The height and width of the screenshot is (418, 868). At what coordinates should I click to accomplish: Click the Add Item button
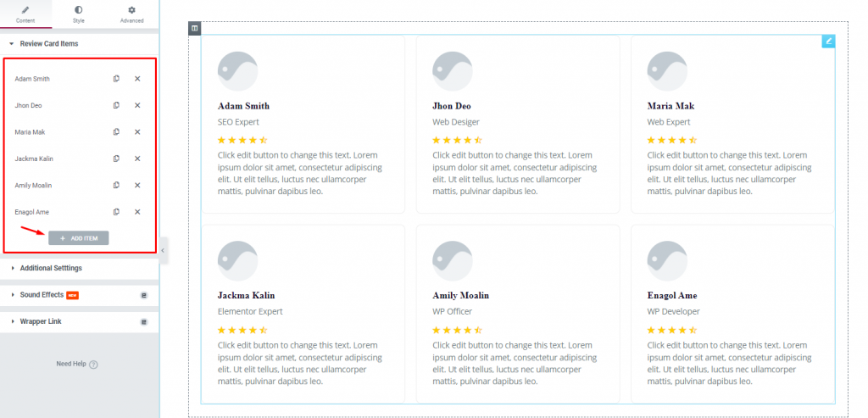[79, 238]
